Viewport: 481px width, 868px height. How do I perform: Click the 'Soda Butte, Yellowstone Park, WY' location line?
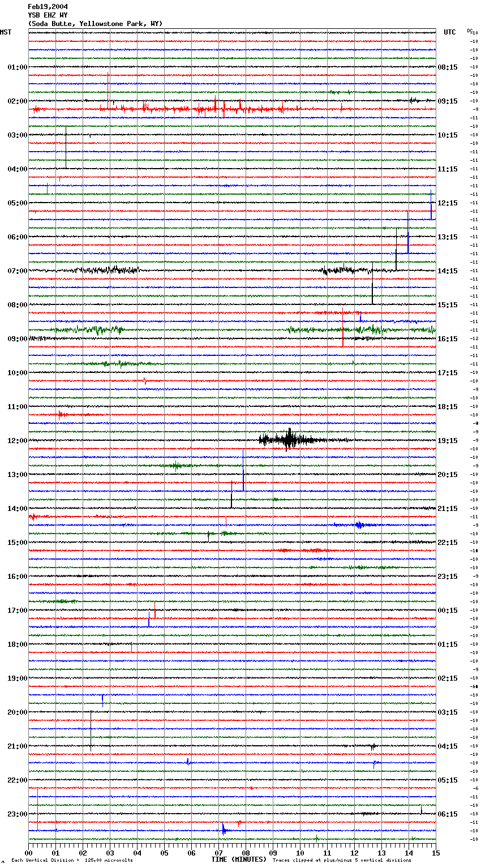tap(95, 24)
